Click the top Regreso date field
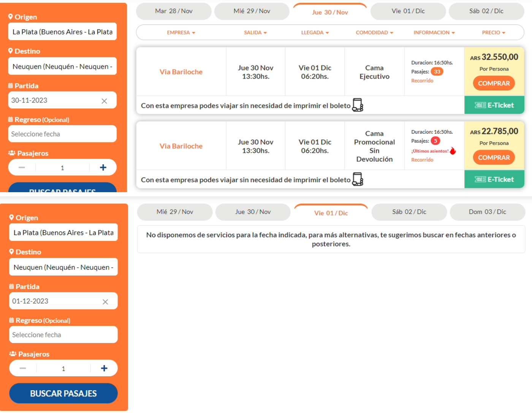 point(62,134)
